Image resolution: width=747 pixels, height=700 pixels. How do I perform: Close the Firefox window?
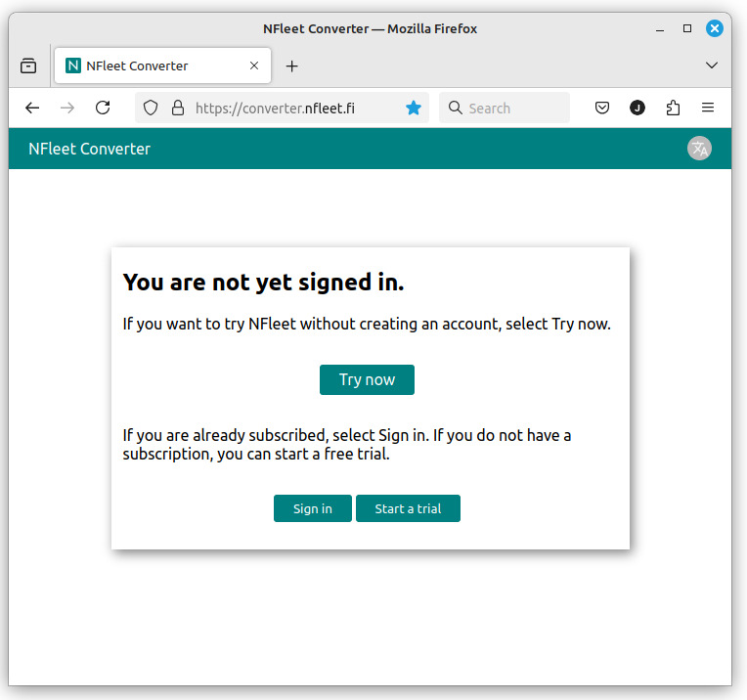[714, 28]
